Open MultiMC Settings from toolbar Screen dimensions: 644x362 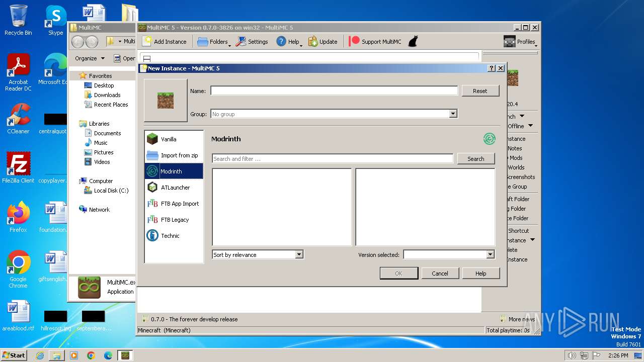pyautogui.click(x=252, y=42)
